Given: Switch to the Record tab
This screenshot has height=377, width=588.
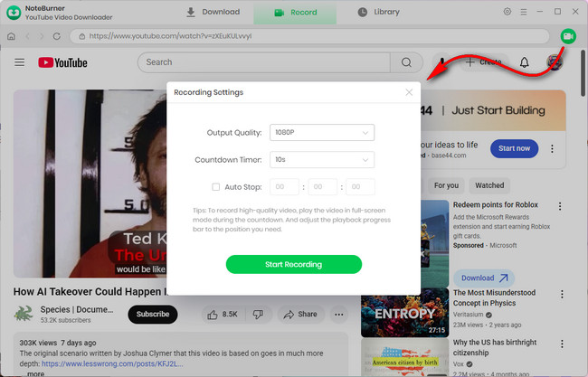Looking at the screenshot, I should tap(295, 13).
